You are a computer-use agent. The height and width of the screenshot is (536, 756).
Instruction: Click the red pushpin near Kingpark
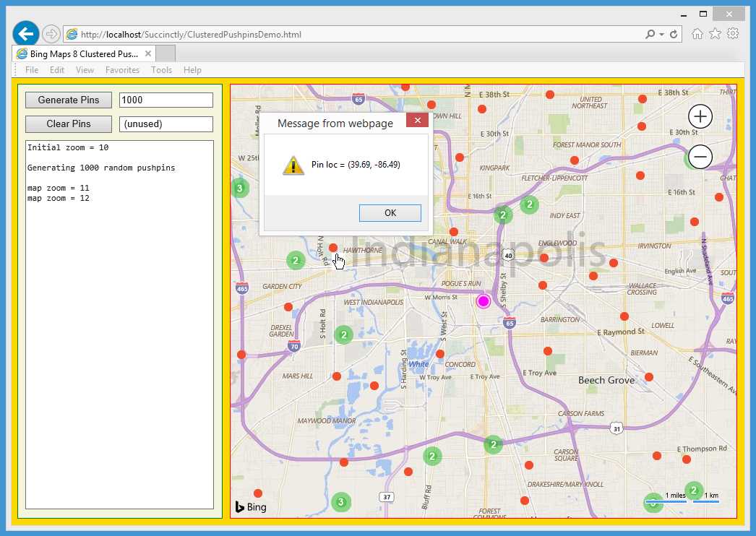click(460, 157)
